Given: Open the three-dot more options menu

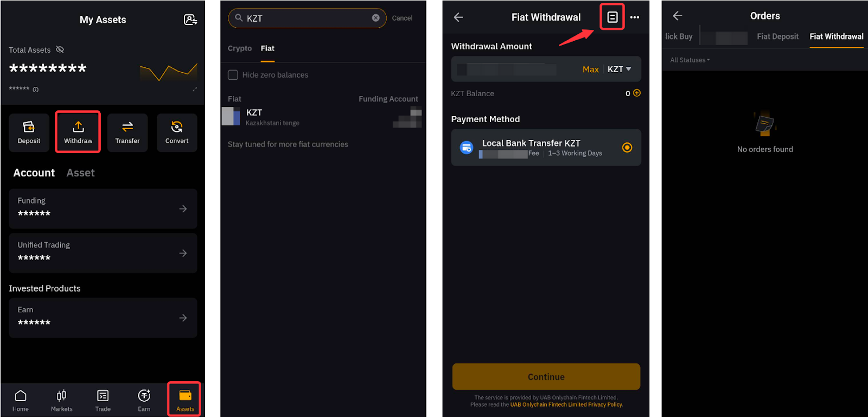Looking at the screenshot, I should [x=635, y=17].
